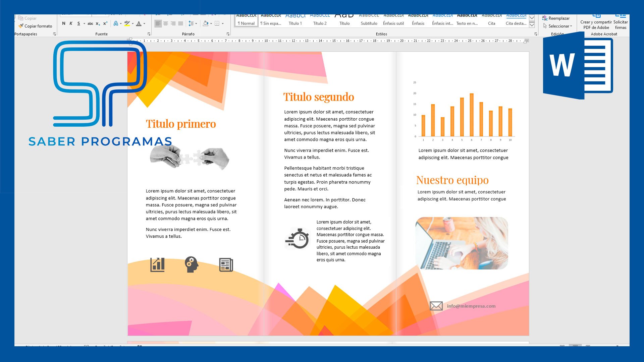
Task: Apply subscript formatting
Action: pos(98,23)
